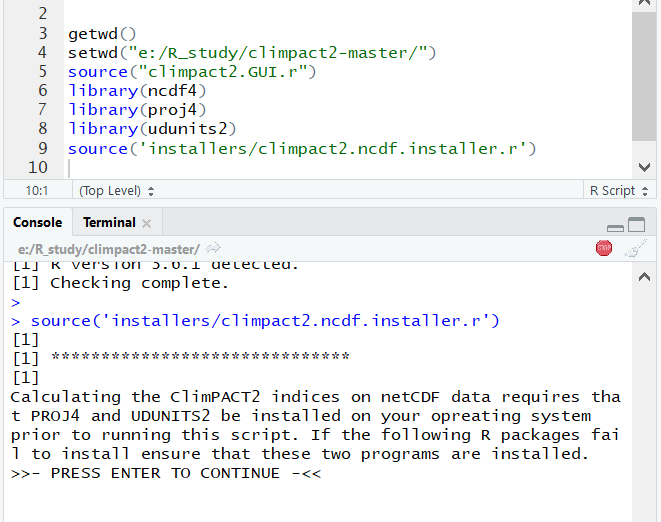
Task: Close the Terminal tab
Action: (147, 223)
